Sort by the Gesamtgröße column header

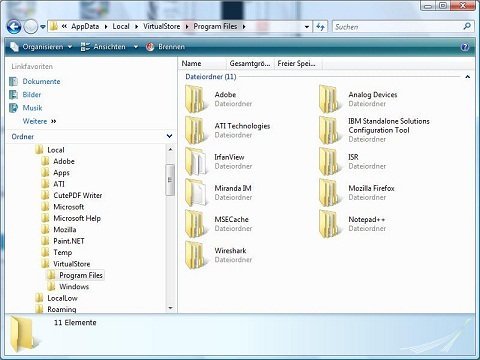click(250, 63)
